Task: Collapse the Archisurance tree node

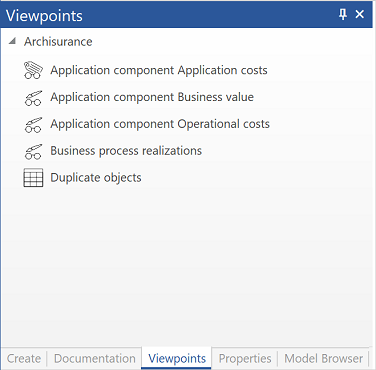Action: pyautogui.click(x=12, y=41)
